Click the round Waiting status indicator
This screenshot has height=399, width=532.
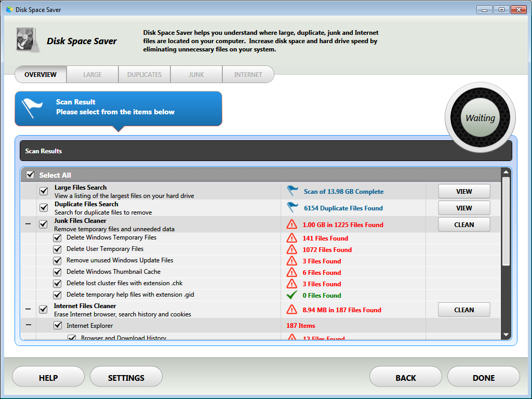pos(480,118)
